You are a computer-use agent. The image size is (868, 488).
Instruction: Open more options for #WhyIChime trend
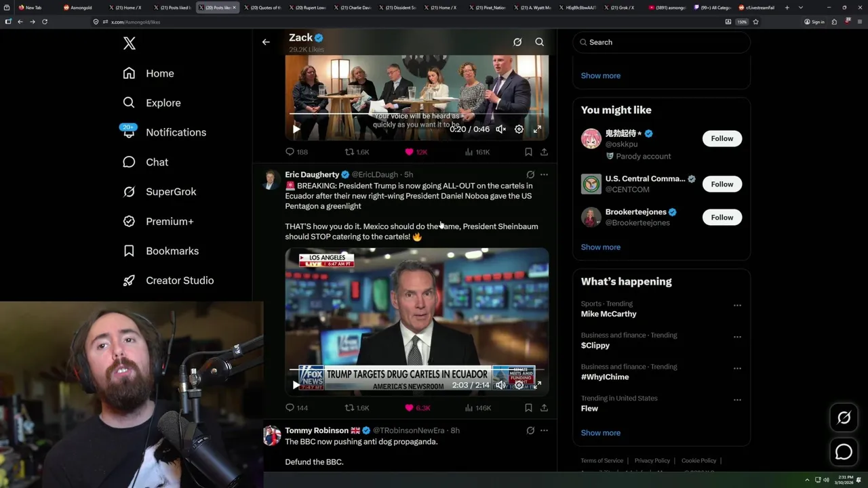click(737, 369)
